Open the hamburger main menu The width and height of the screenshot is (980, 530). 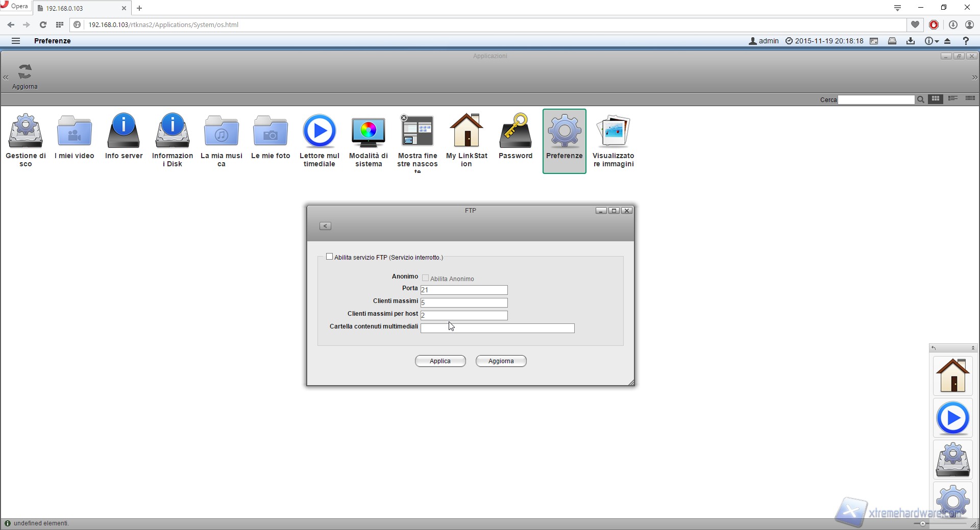coord(16,41)
